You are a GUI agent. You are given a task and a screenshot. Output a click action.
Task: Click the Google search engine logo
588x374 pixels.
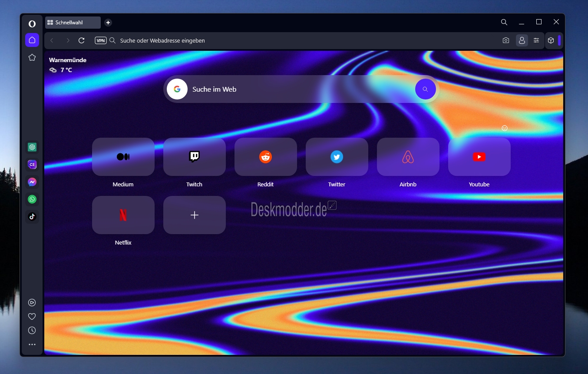click(177, 89)
